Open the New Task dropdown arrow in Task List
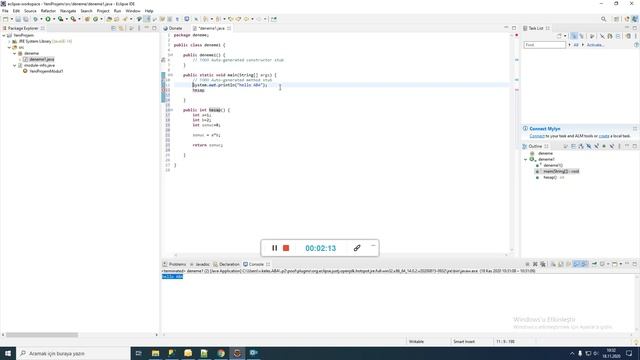640x360 pixels. pos(565,36)
